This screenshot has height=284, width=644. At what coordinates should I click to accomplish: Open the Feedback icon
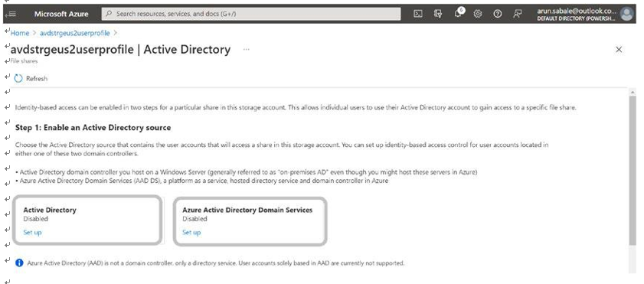click(518, 14)
